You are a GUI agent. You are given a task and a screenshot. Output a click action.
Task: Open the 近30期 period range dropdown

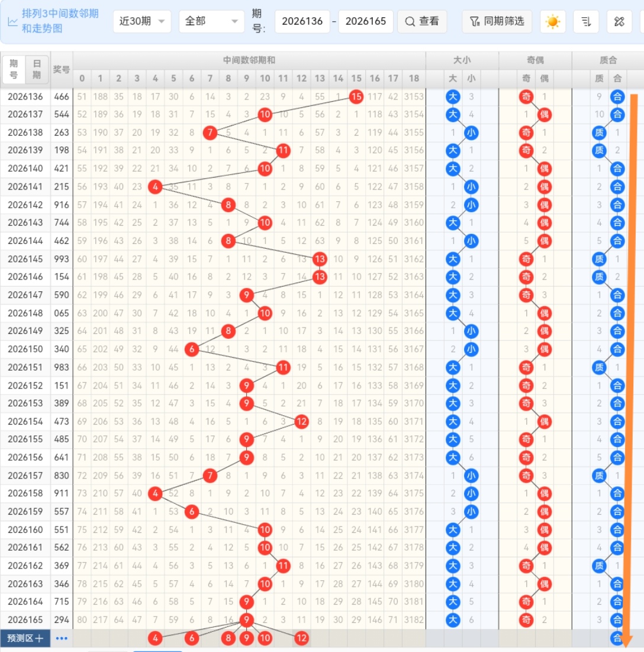[x=142, y=21]
